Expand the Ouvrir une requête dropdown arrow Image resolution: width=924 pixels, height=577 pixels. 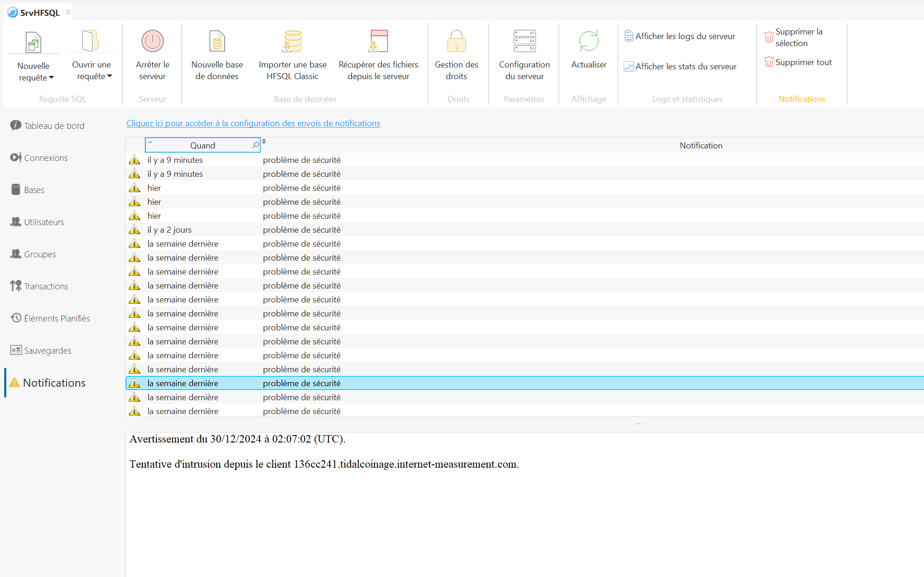(110, 76)
